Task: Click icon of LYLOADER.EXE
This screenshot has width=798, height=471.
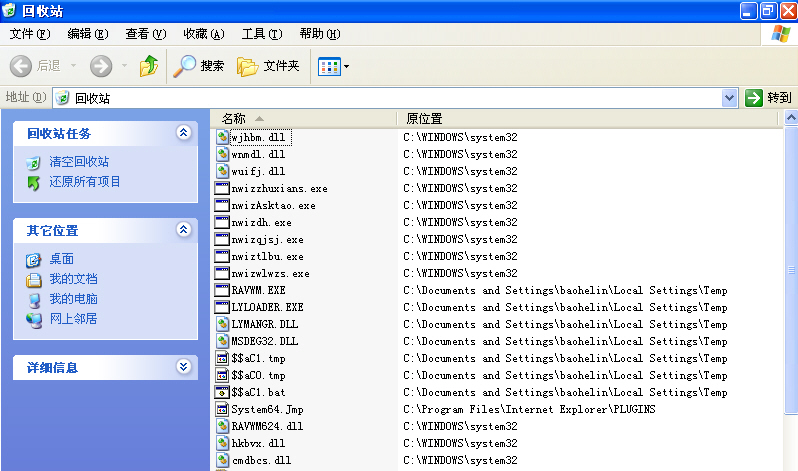Action: click(x=222, y=307)
